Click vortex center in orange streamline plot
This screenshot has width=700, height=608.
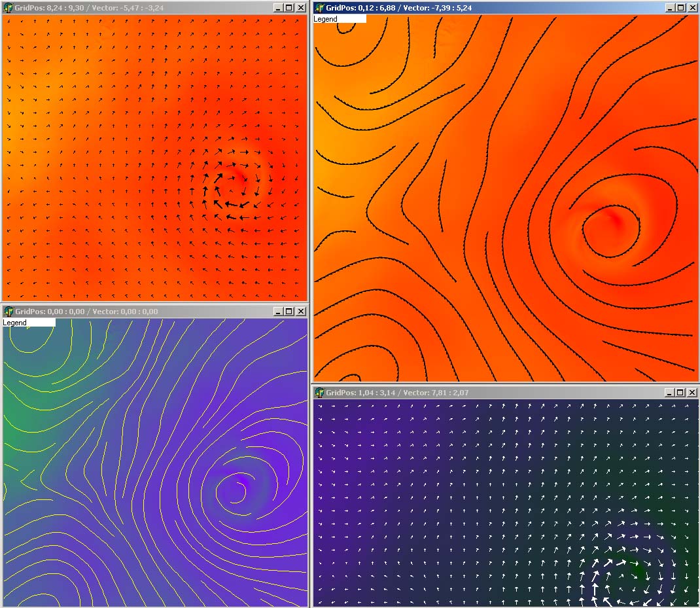613,223
